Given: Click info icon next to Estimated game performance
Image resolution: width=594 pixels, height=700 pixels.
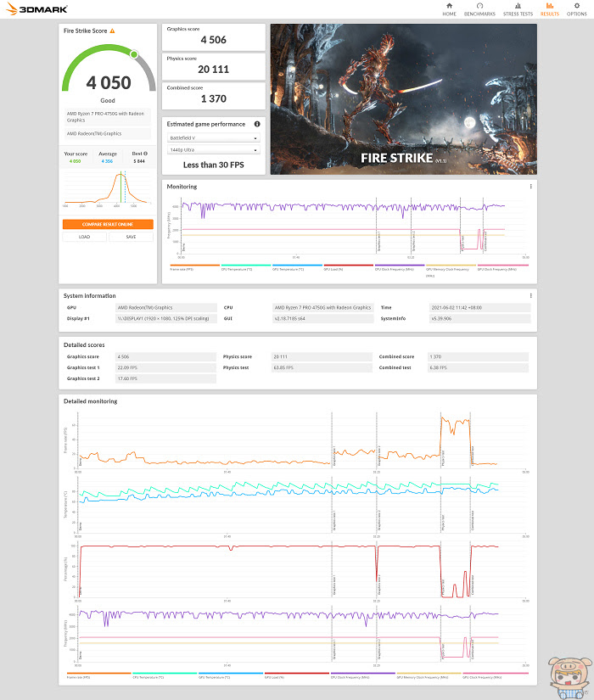Looking at the screenshot, I should click(257, 124).
